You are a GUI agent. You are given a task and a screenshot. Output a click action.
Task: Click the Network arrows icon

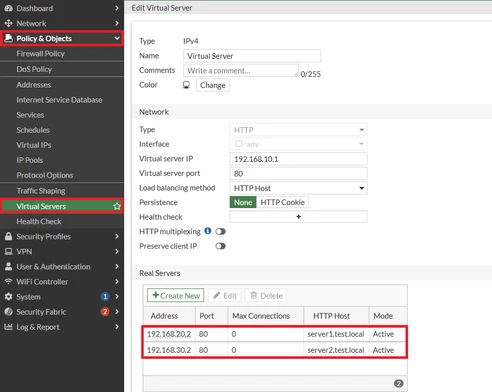pos(9,23)
